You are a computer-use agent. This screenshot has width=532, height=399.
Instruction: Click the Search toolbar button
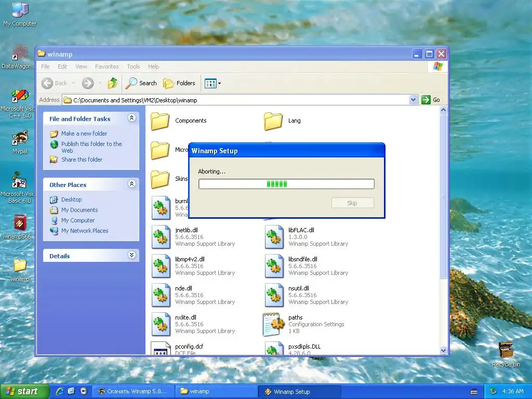pyautogui.click(x=141, y=83)
